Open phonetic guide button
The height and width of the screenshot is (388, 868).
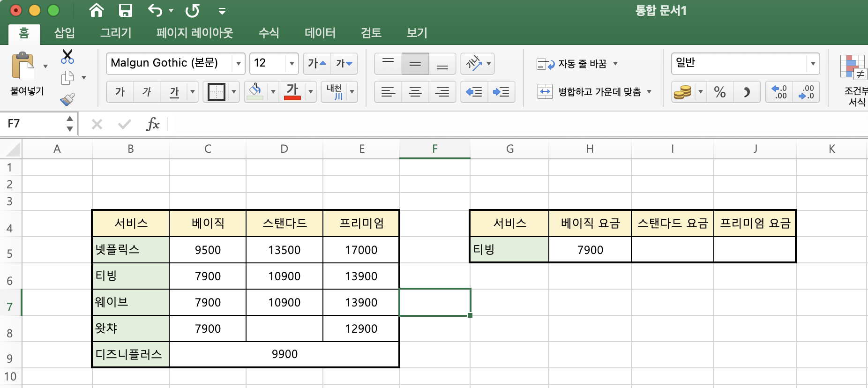click(334, 92)
